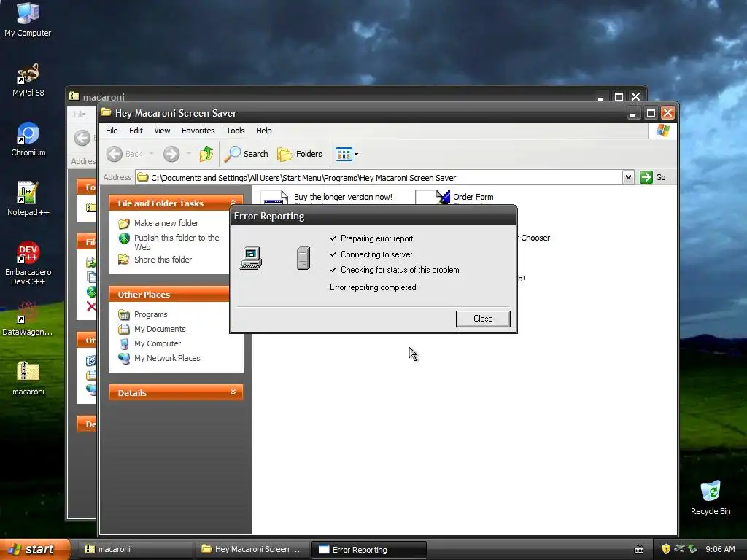Screen dimensions: 747x560
Task: Switch to Hey Macaroni Screen taskbar button
Action: 252,549
